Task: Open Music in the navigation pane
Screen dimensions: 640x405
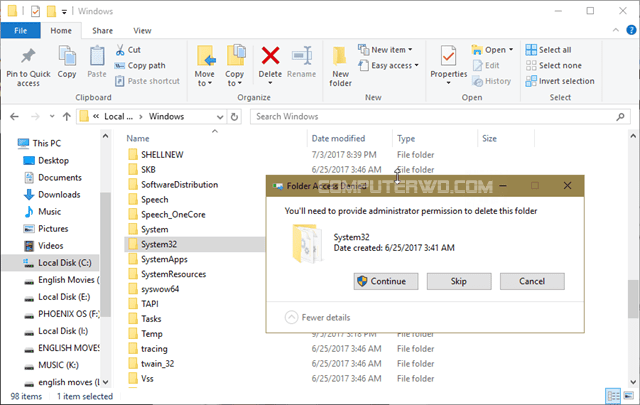Action: click(x=42, y=212)
